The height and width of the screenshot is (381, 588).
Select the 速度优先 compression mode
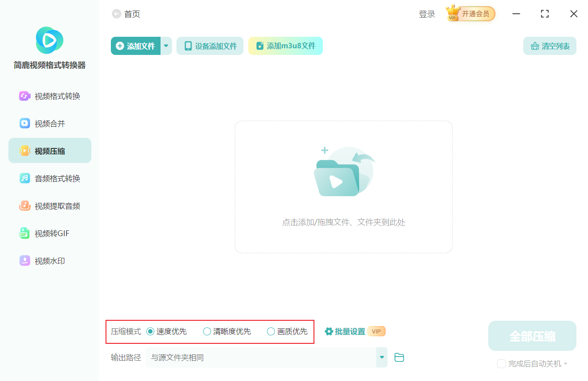[x=150, y=331]
